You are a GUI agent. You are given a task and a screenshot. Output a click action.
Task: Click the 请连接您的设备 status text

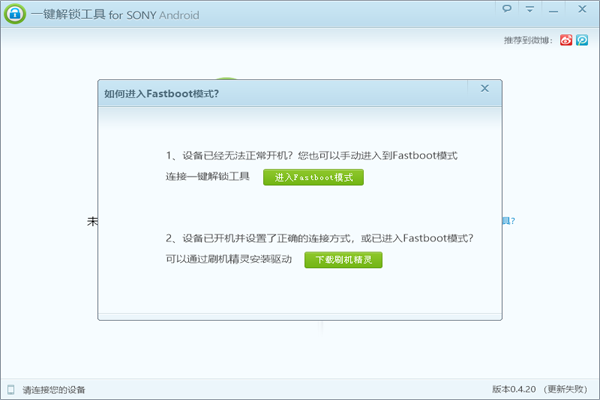tap(54, 389)
